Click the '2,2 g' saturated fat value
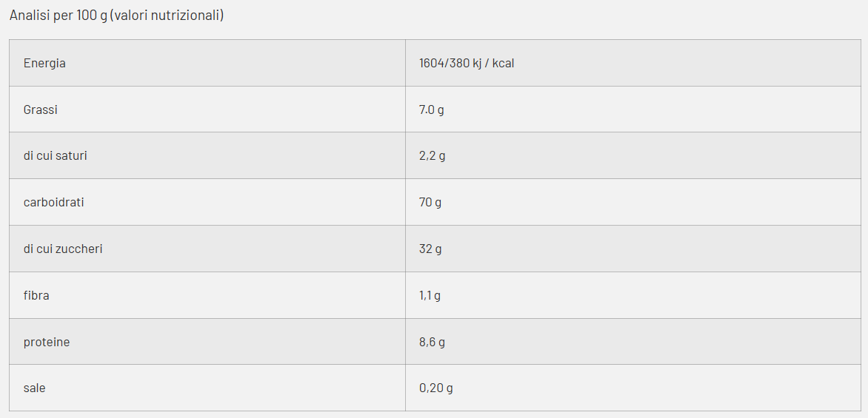The height and width of the screenshot is (418, 868). (x=432, y=156)
